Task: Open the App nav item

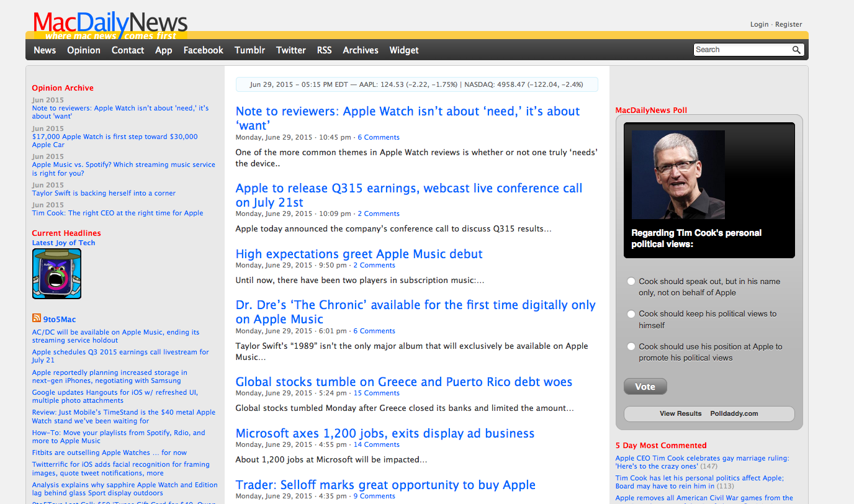Action: tap(164, 50)
